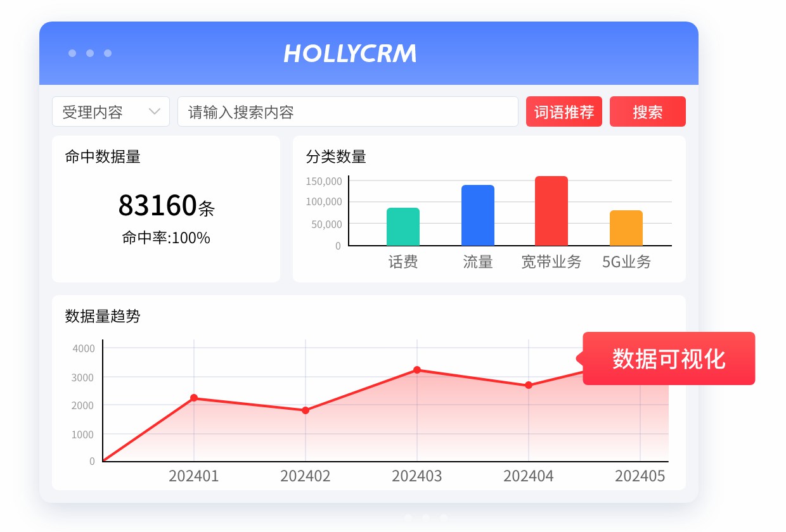Image resolution: width=786 pixels, height=532 pixels.
Task: Click the teal 话费 bar in the chart
Action: (403, 226)
